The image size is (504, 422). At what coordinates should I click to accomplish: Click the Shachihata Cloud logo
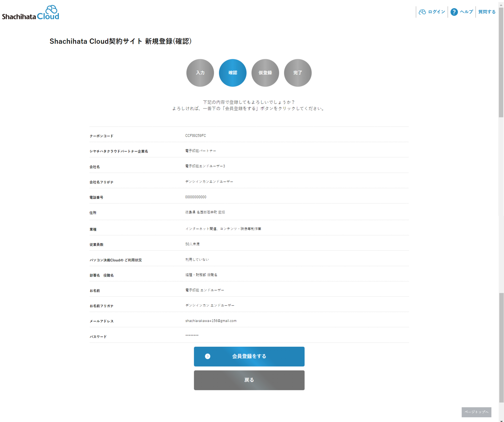click(x=31, y=13)
